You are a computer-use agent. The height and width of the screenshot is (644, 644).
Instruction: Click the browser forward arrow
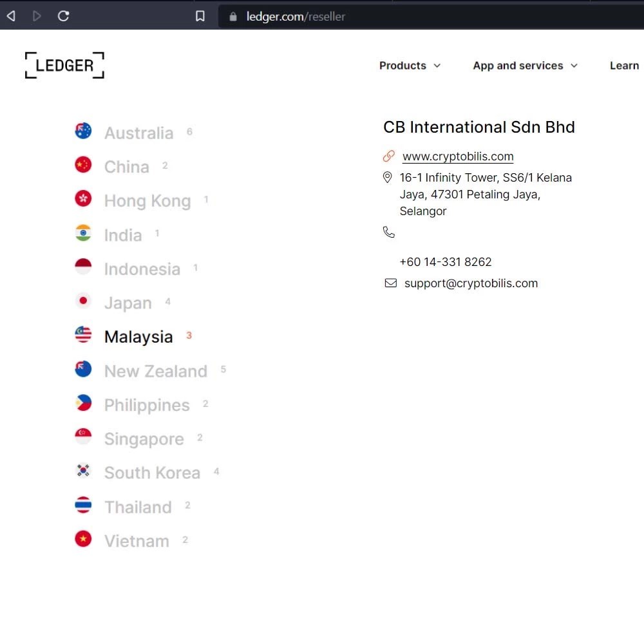pyautogui.click(x=37, y=16)
